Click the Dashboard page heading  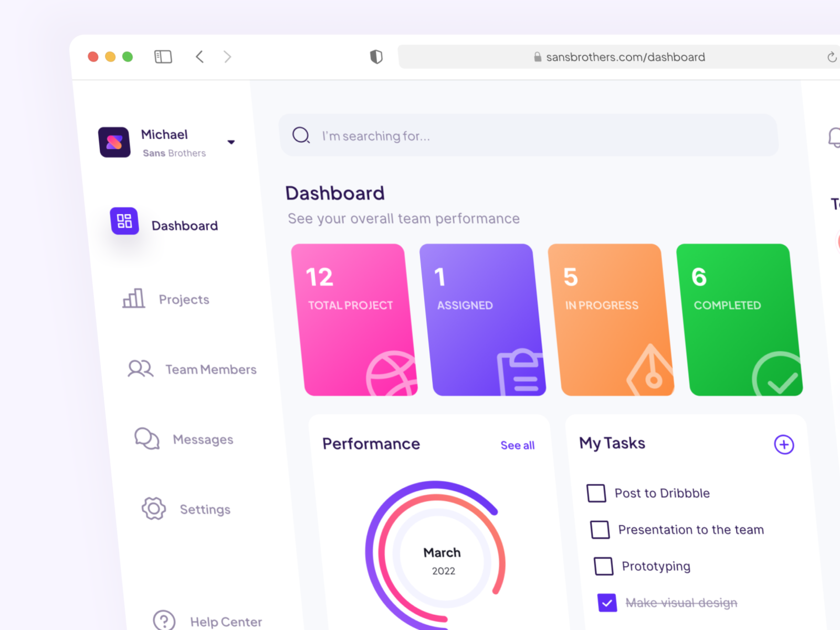coord(335,193)
